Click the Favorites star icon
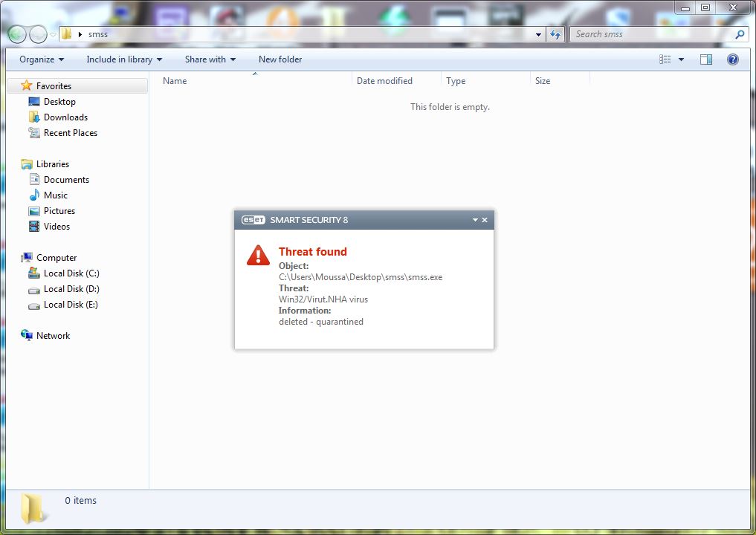Image resolution: width=756 pixels, height=535 pixels. [x=27, y=85]
